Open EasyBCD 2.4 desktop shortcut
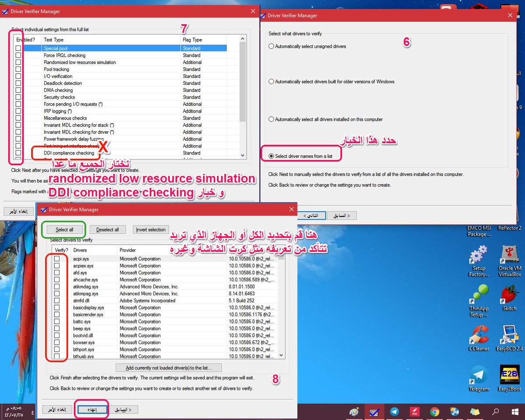 click(x=510, y=338)
